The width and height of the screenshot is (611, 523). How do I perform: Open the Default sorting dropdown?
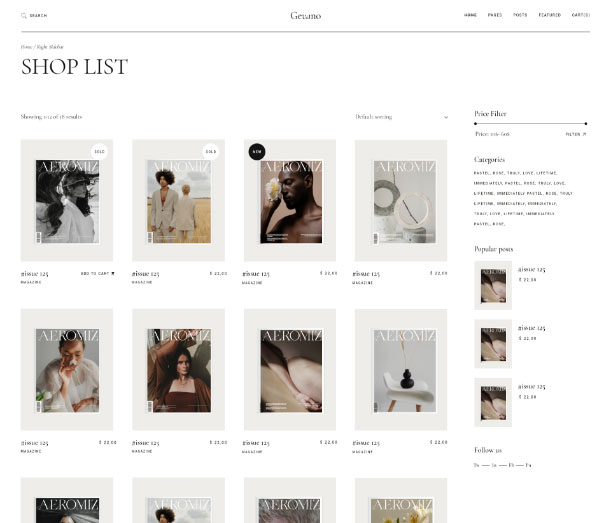click(401, 117)
